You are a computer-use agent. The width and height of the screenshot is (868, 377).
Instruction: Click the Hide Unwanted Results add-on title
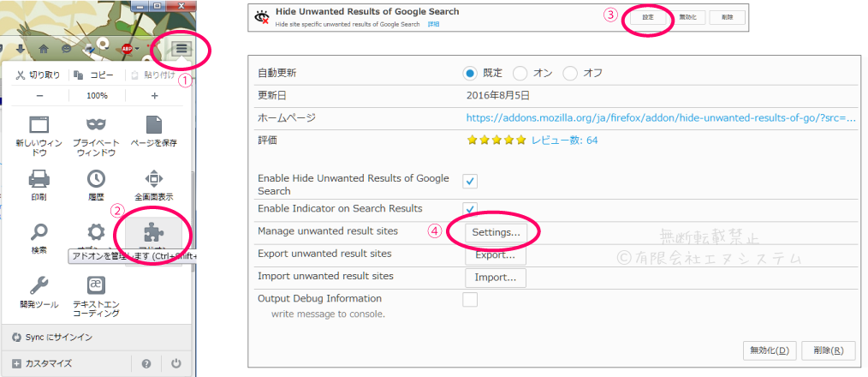pyautogui.click(x=367, y=12)
